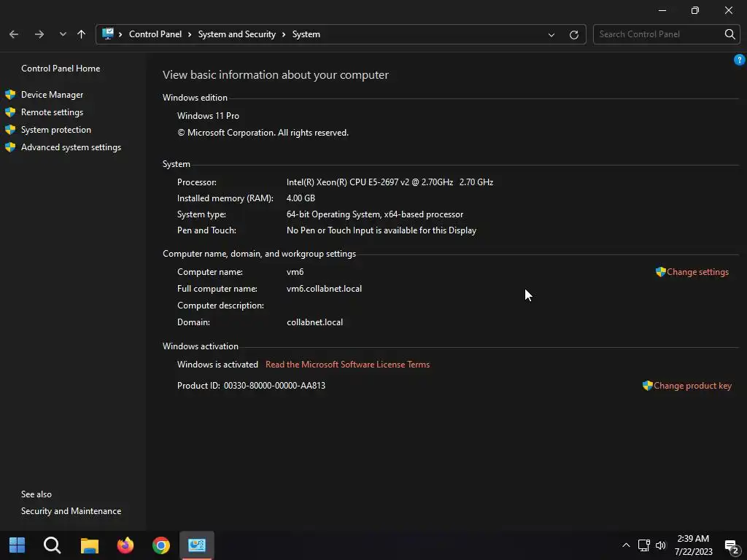Open File Explorer from taskbar
This screenshot has width=747, height=560.
89,545
